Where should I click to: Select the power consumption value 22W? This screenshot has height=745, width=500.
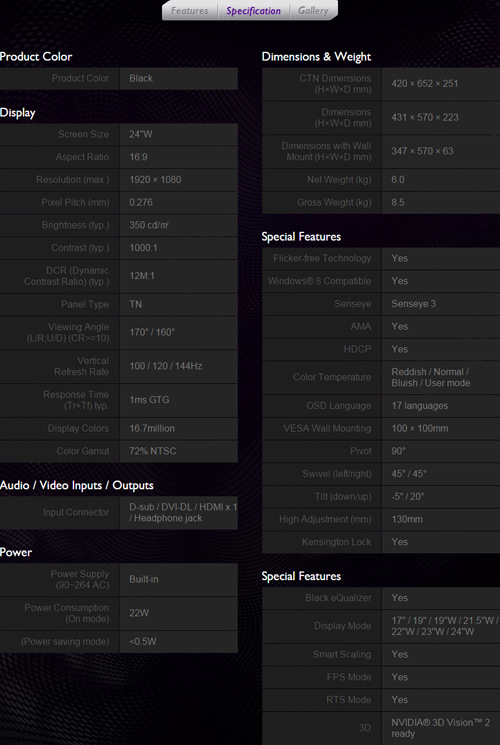(139, 613)
